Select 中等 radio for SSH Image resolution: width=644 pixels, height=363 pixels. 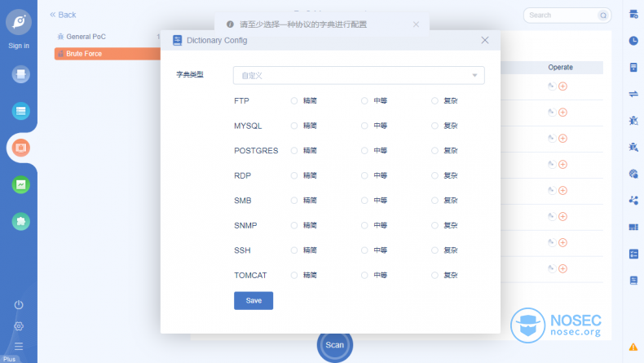364,250
